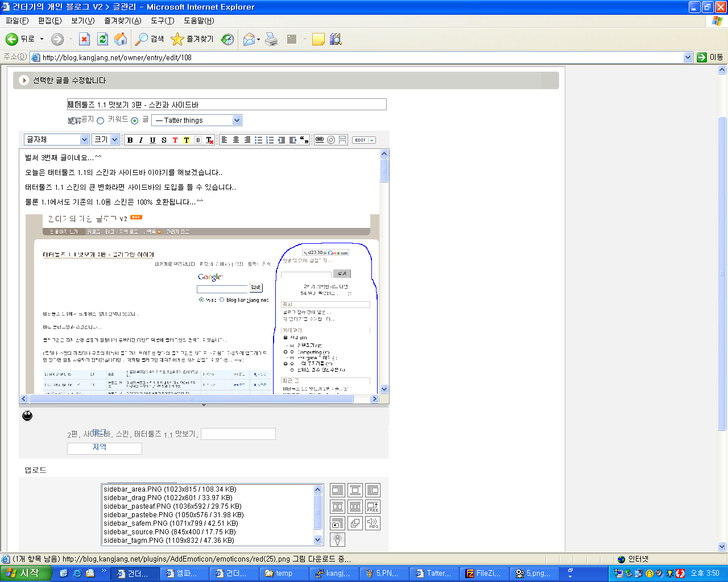728x582 pixels.
Task: Apply red text color with the T icon
Action: [x=176, y=140]
